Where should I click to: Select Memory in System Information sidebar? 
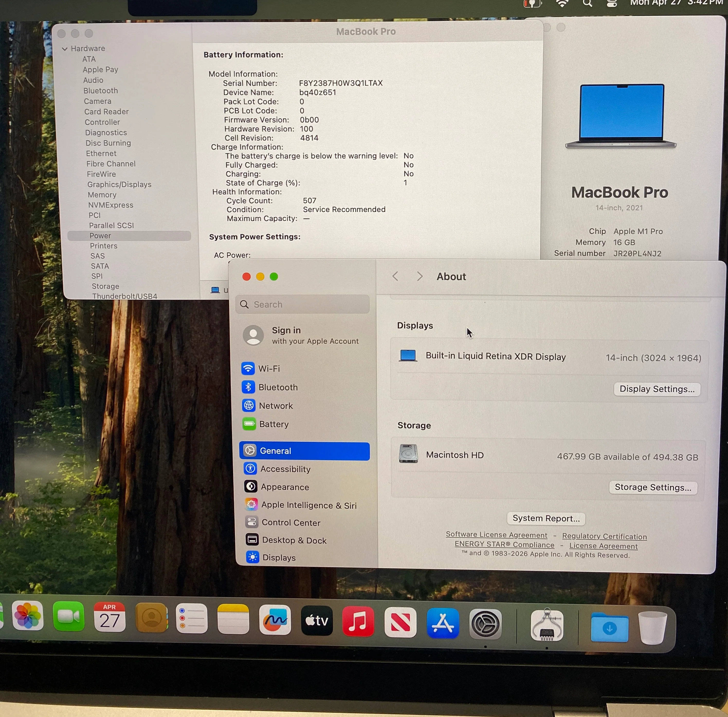[102, 195]
